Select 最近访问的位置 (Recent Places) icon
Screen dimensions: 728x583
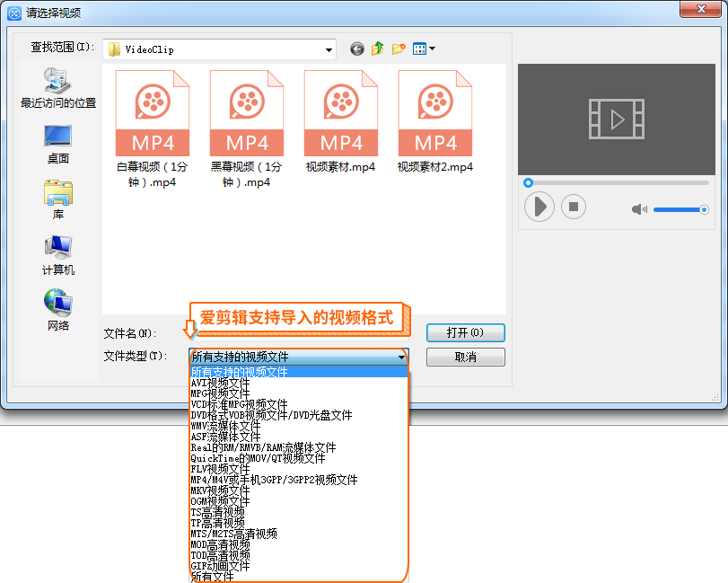click(x=57, y=87)
